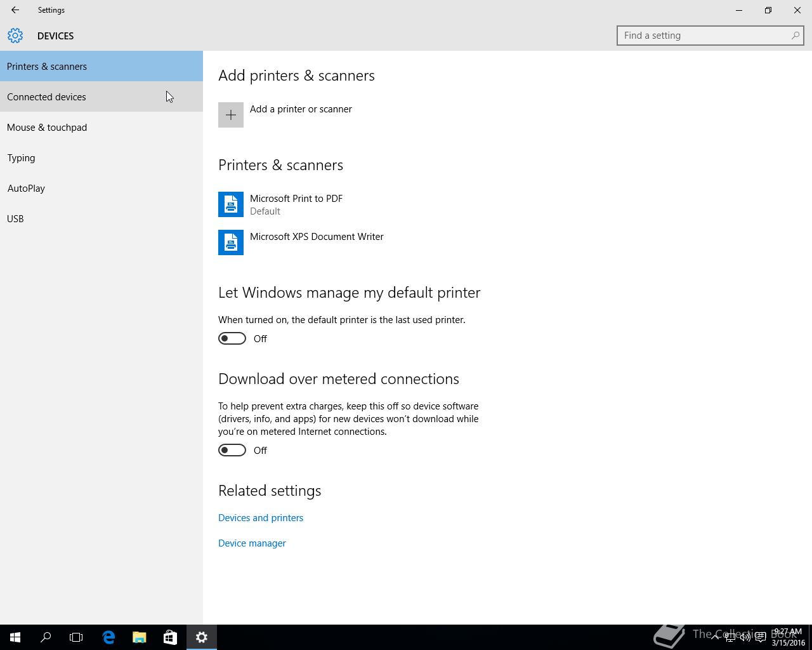
Task: Click the plus icon to add a printer
Action: point(231,115)
